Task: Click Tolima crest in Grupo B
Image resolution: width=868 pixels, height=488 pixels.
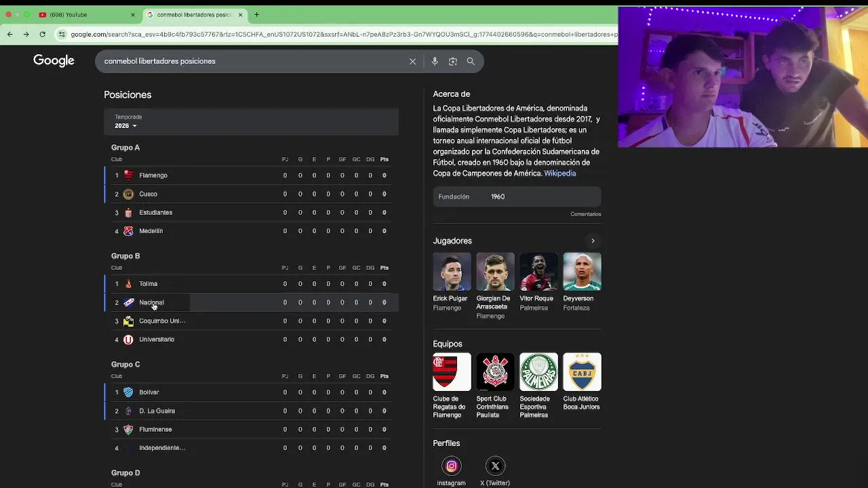Action: pyautogui.click(x=128, y=283)
